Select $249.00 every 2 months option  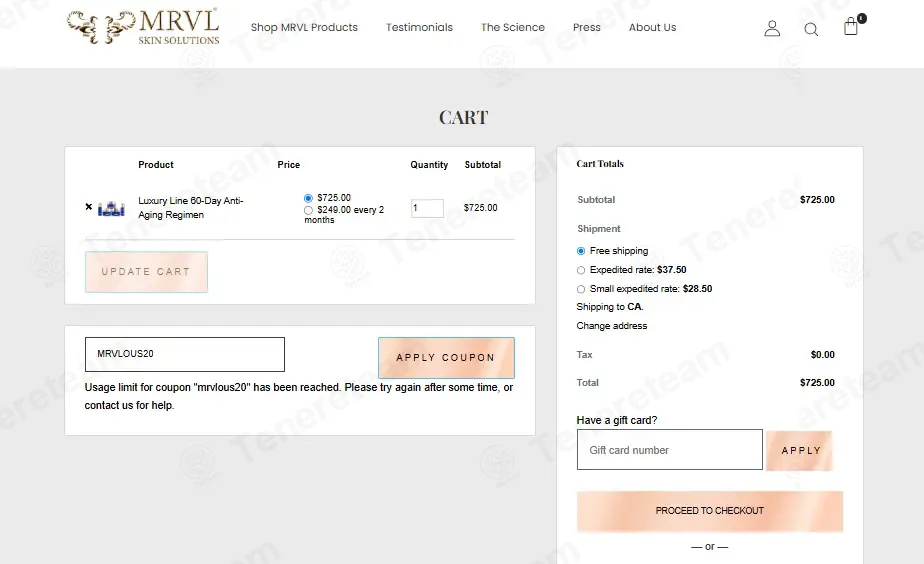pos(308,210)
